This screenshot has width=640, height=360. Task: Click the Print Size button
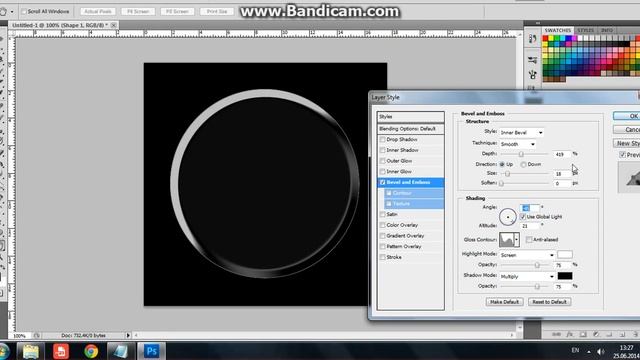pos(217,11)
